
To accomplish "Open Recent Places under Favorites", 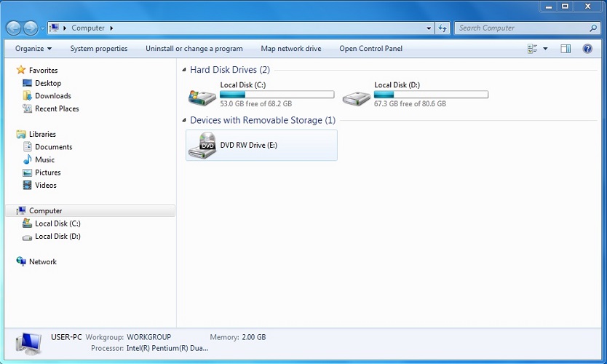I will point(57,108).
